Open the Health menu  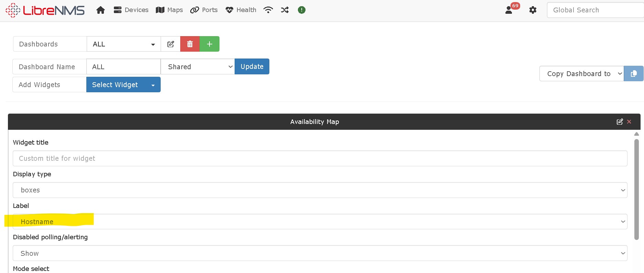pos(241,10)
